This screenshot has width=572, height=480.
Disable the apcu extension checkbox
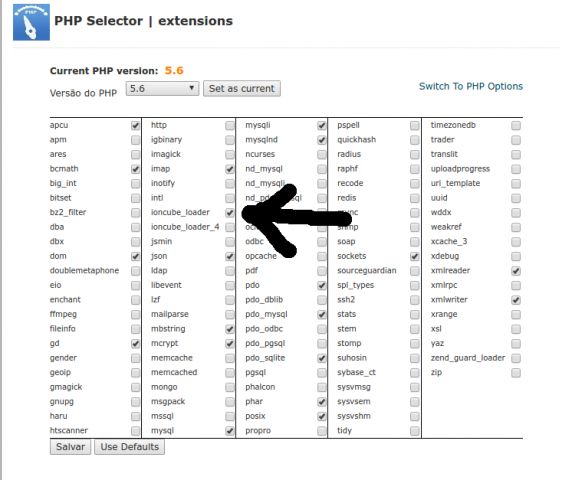point(135,125)
